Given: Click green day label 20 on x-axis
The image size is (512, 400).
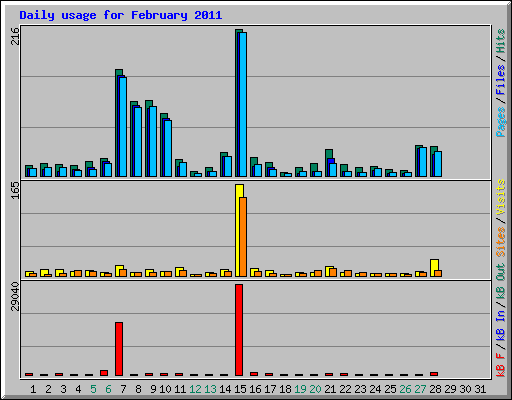Looking at the screenshot, I should click(315, 389).
